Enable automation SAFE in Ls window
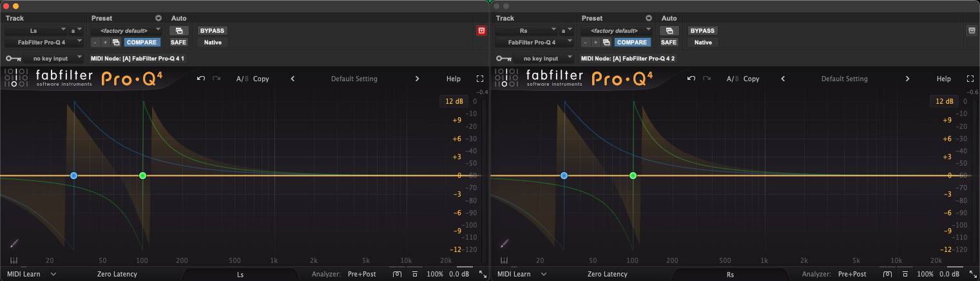 tap(178, 43)
